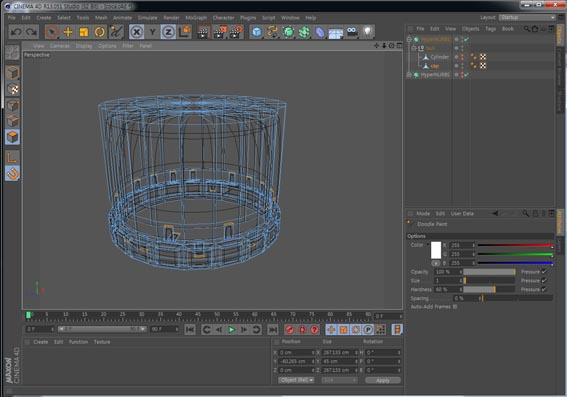Click the green Play button

[x=231, y=329]
